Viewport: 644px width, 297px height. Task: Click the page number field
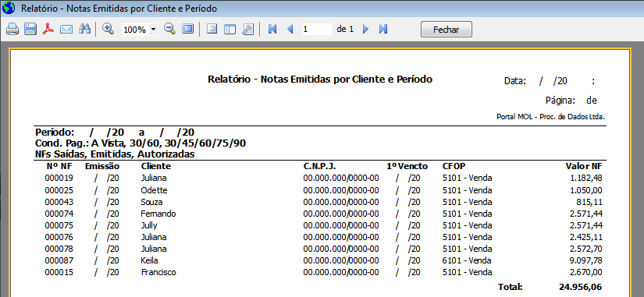coord(317,29)
